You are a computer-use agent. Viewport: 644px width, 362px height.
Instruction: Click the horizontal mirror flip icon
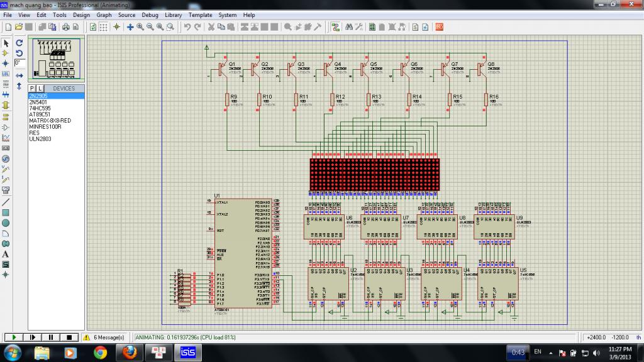pyautogui.click(x=19, y=75)
